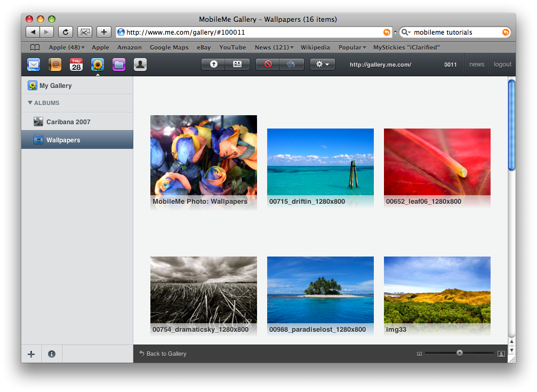Open the gear settings dropdown
This screenshot has height=392, width=537.
pyautogui.click(x=322, y=64)
